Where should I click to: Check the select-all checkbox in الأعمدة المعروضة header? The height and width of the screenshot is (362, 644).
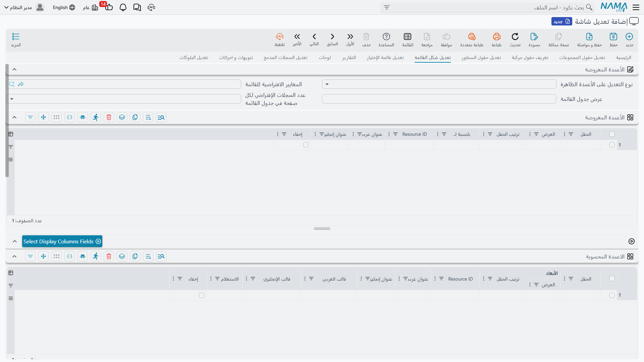(612, 134)
